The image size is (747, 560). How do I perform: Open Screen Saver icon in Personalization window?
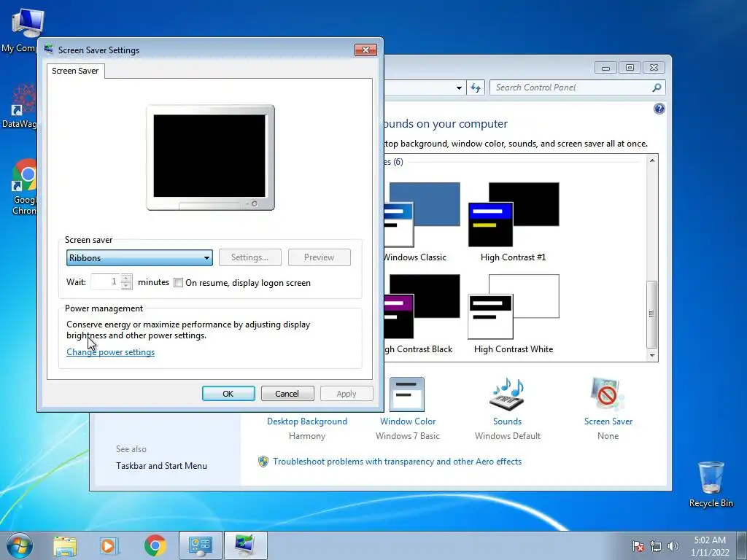click(x=608, y=394)
